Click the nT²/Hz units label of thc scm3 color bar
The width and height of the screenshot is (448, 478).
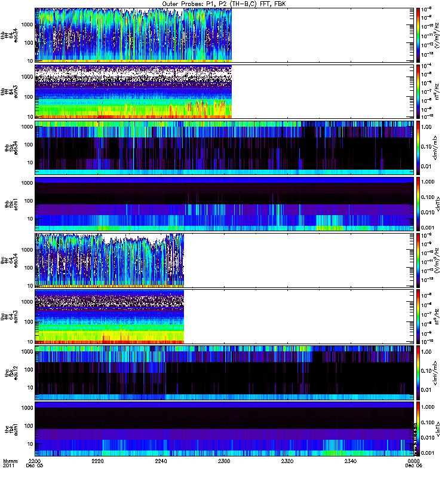tap(437, 317)
